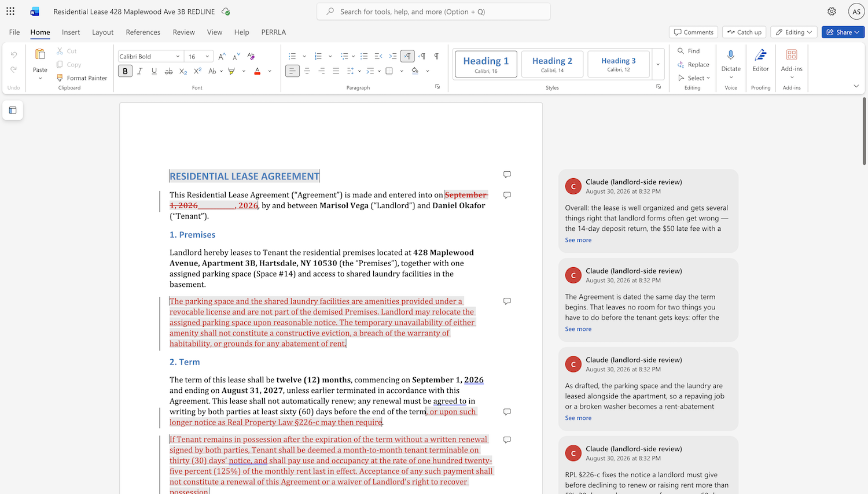
Task: Apply the Heading 2 style
Action: pos(552,64)
